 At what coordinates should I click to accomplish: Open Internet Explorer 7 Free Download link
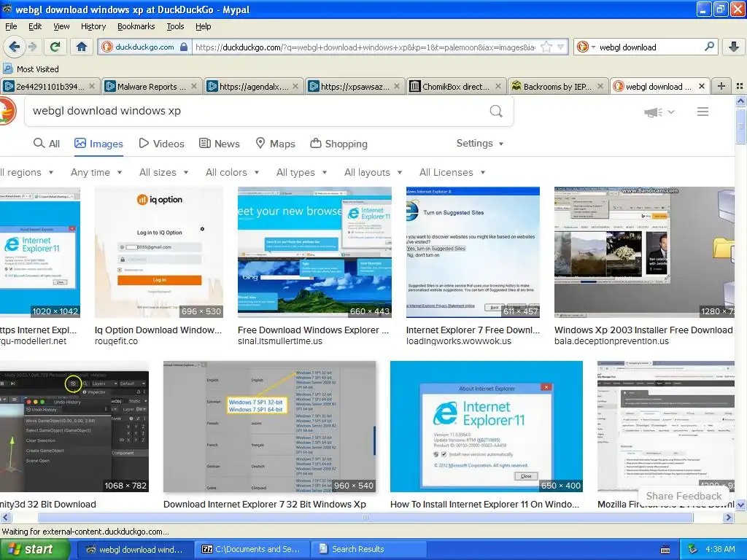click(x=473, y=330)
